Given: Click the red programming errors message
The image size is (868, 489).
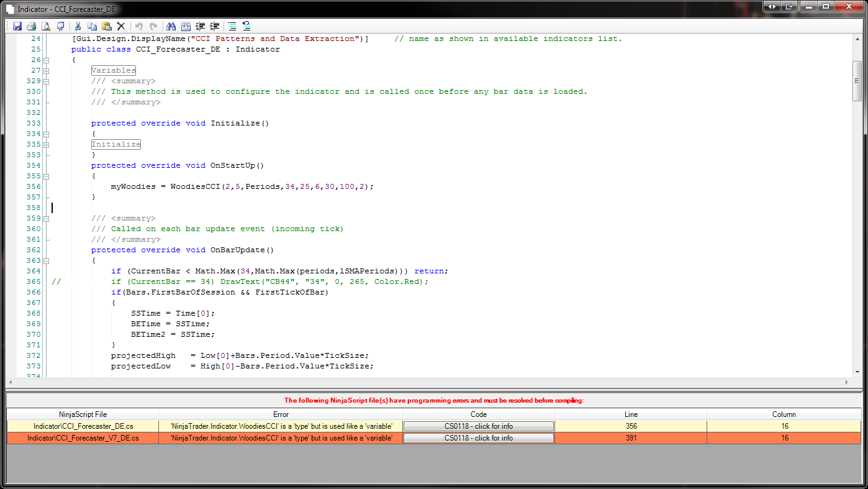Looking at the screenshot, I should [434, 401].
